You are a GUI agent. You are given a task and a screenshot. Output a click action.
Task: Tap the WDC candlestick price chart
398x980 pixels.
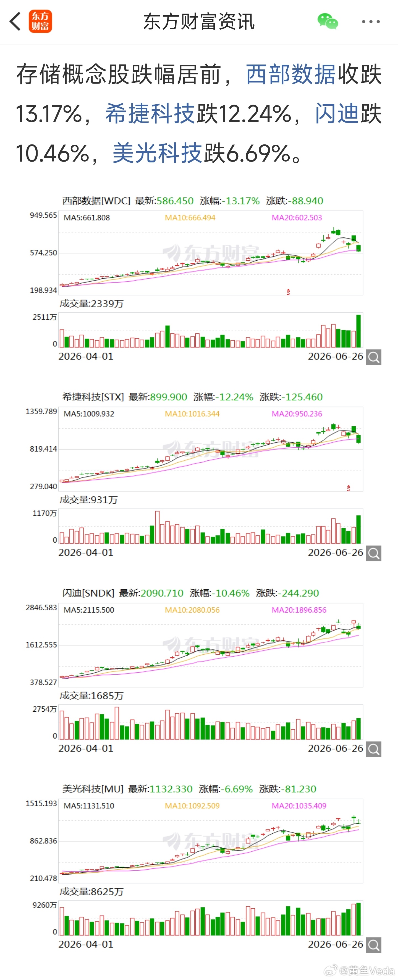pos(211,253)
